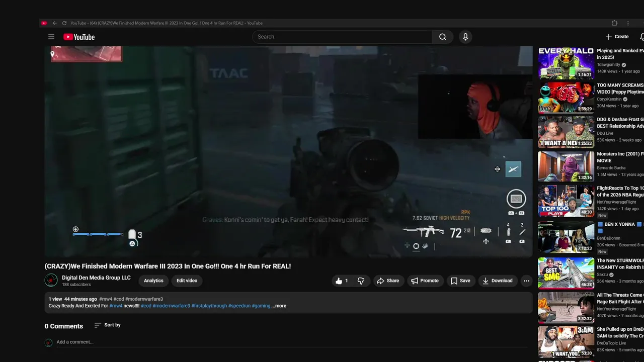The width and height of the screenshot is (644, 362).
Task: Open Digital Den Media Group LLC channel
Action: [x=96, y=278]
